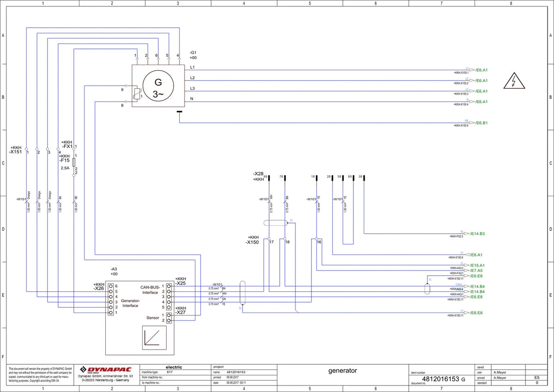Image resolution: width=554 pixels, height=392 pixels.
Task: Click the Dynapac GmbH address text
Action: tap(106, 379)
